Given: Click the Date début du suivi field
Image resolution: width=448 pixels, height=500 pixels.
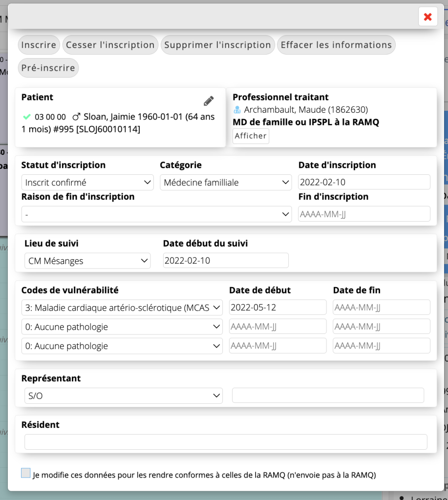Looking at the screenshot, I should (226, 261).
